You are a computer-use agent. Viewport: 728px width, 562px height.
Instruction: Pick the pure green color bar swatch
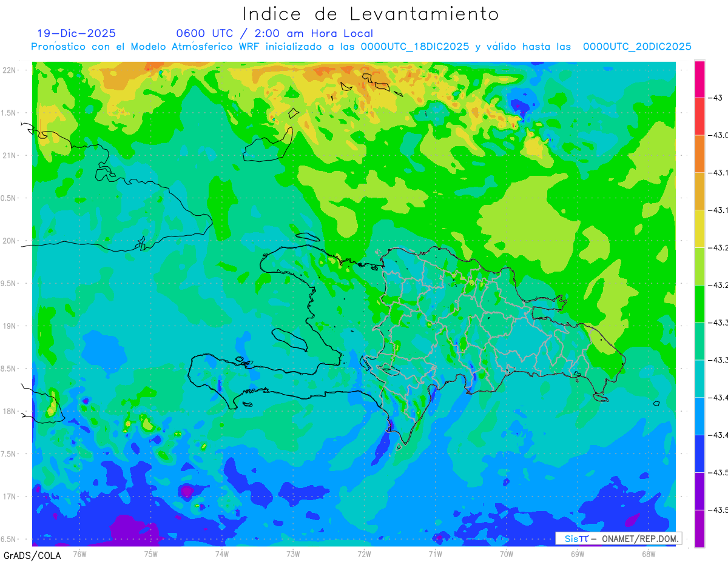[x=699, y=304]
